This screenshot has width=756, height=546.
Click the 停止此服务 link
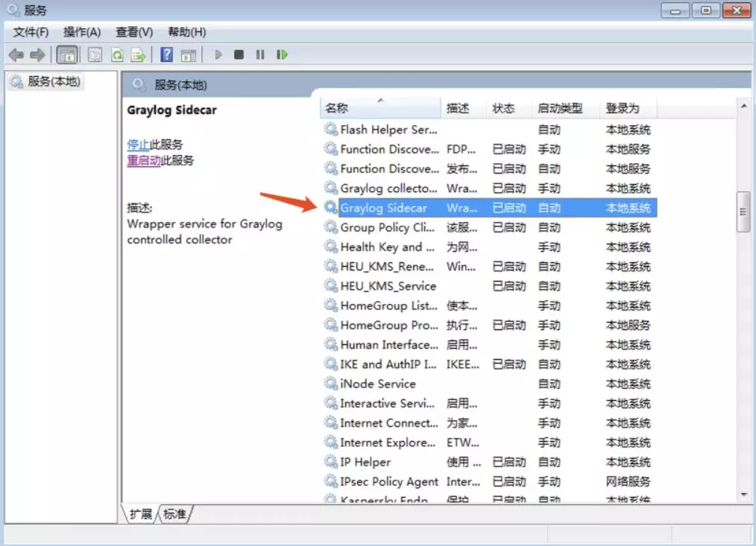tap(154, 144)
